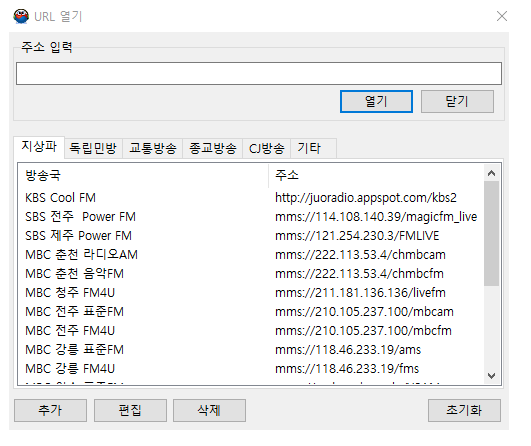The width and height of the screenshot is (531, 446).
Task: Select the 기타 tab
Action: (x=314, y=148)
